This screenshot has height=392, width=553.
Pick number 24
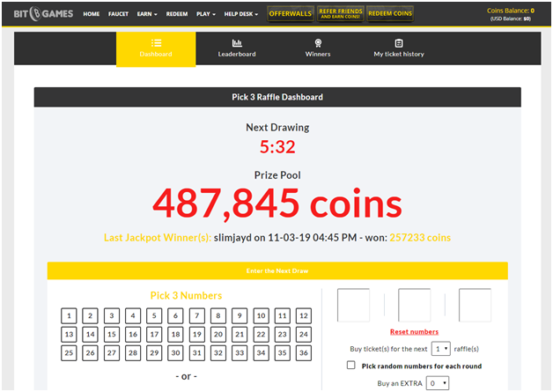click(304, 334)
